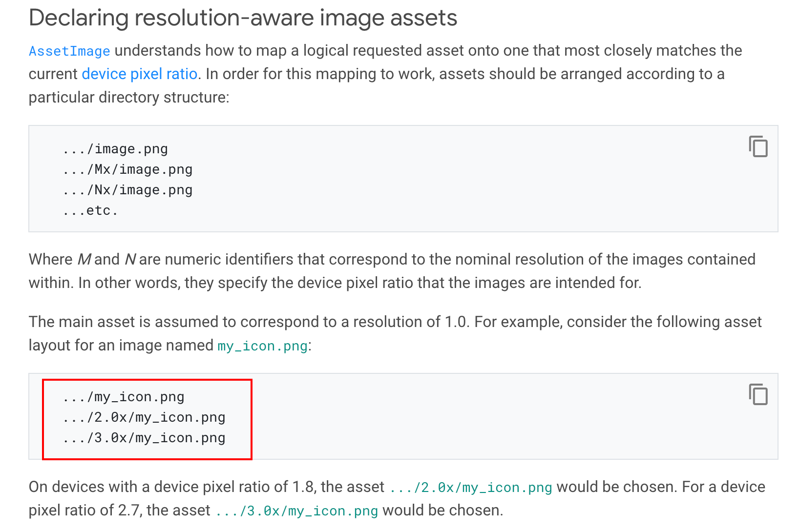
Task: Click the .../image.png line in first code block
Action: pyautogui.click(x=115, y=149)
